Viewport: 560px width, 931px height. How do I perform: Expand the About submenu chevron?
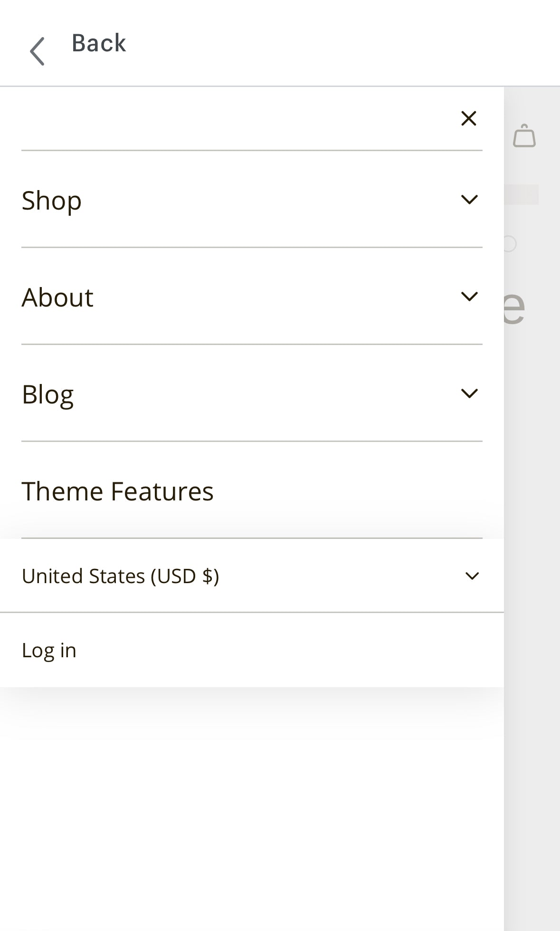point(469,297)
